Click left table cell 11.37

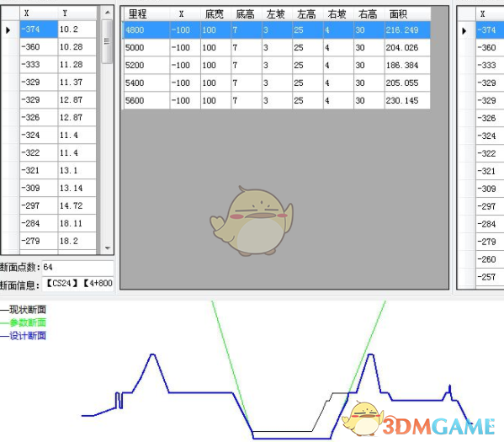point(77,83)
